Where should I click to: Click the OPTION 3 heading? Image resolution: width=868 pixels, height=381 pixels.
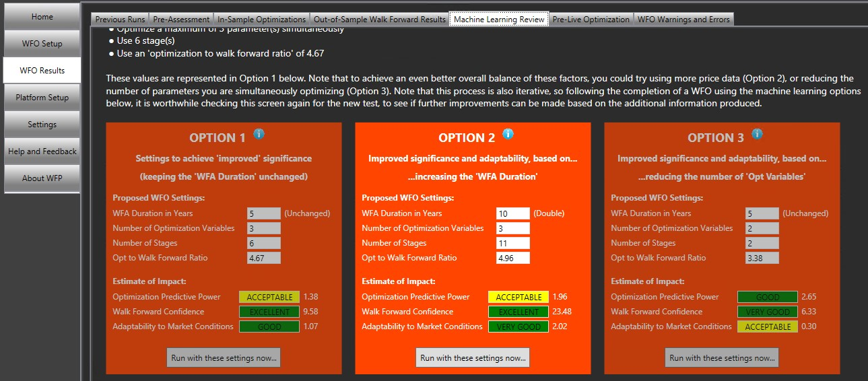pyautogui.click(x=716, y=138)
